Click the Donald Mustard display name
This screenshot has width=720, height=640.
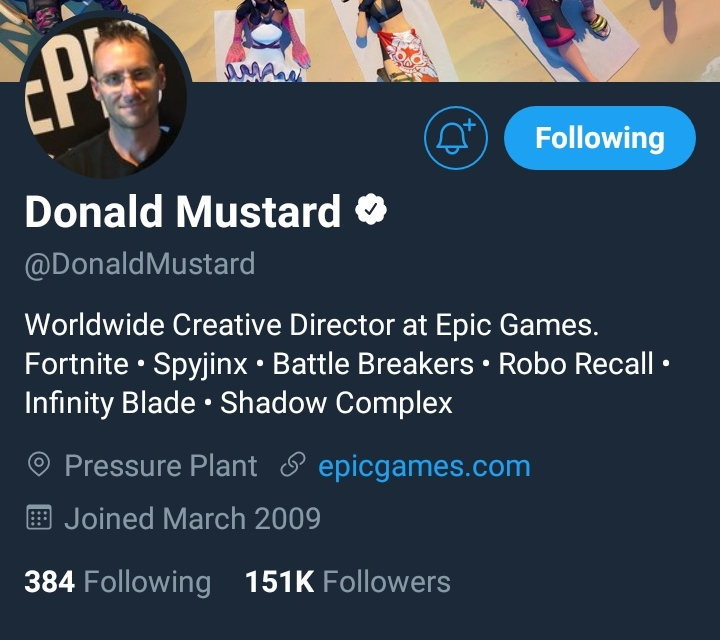[x=183, y=212]
